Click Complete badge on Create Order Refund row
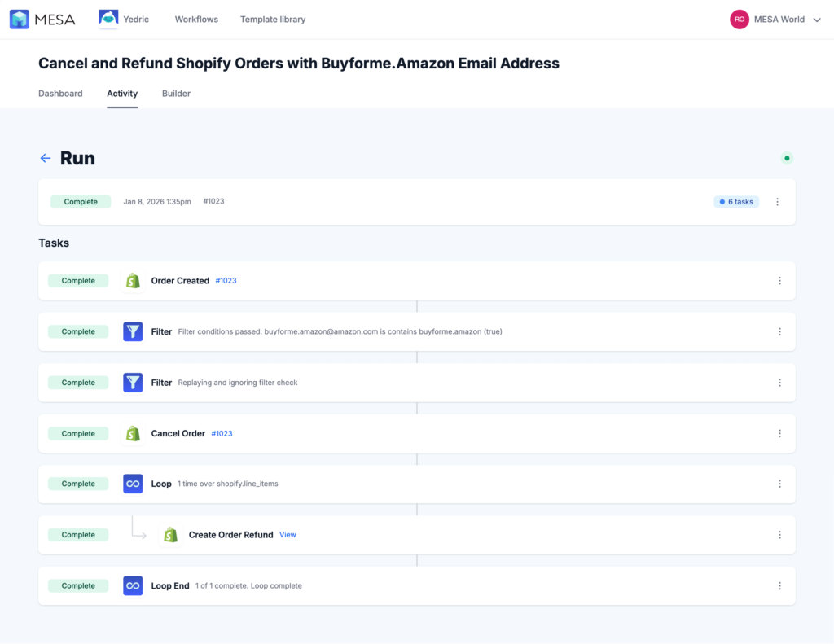The width and height of the screenshot is (834, 644). [78, 534]
